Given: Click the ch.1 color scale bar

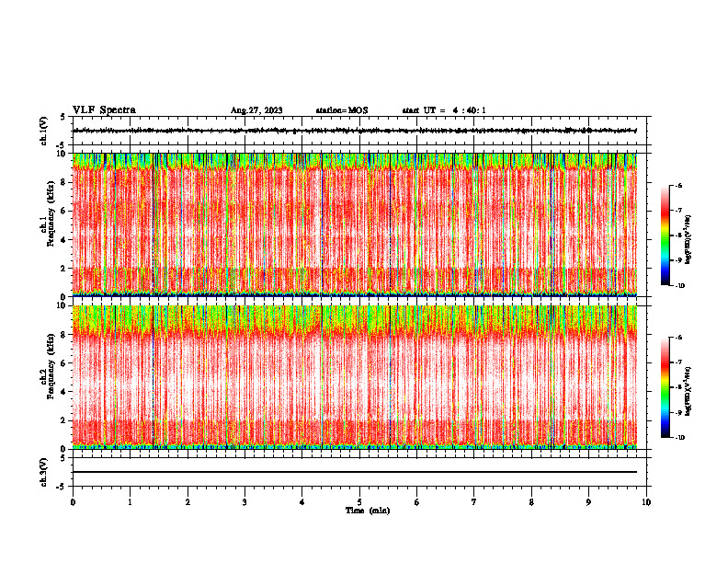Looking at the screenshot, I should tap(665, 236).
